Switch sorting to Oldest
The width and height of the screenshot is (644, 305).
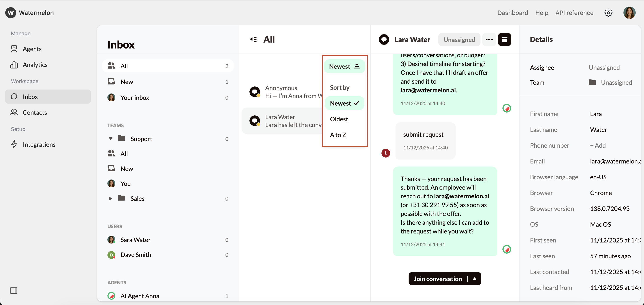pos(339,119)
